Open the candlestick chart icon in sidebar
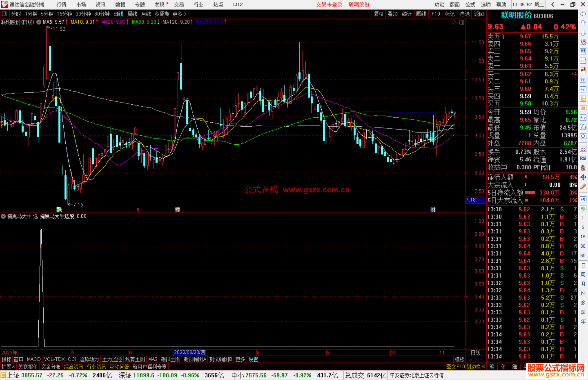 click(x=583, y=70)
